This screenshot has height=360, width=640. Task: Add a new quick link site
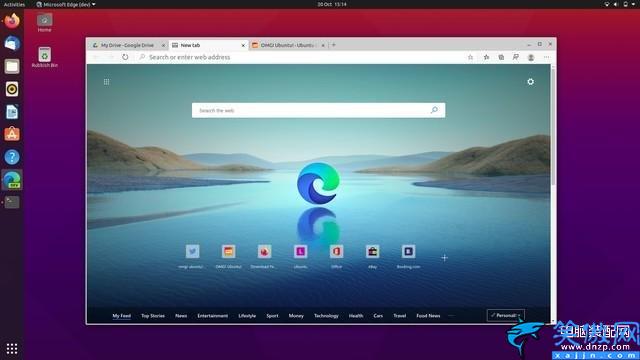pos(444,258)
